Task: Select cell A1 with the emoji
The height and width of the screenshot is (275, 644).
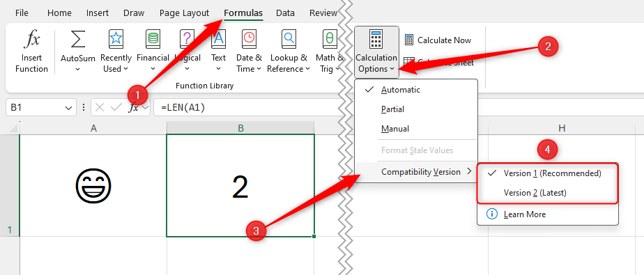Action: coord(93,185)
